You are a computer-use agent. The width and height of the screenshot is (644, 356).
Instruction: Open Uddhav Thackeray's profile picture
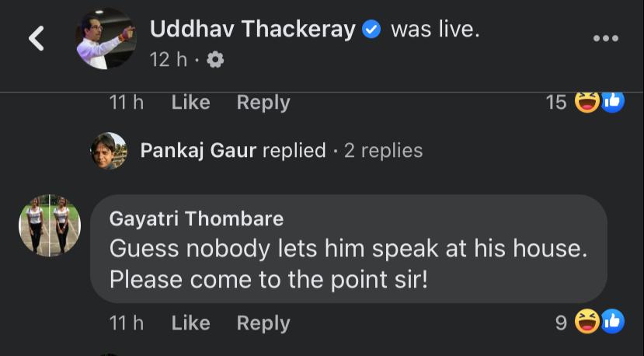click(106, 38)
